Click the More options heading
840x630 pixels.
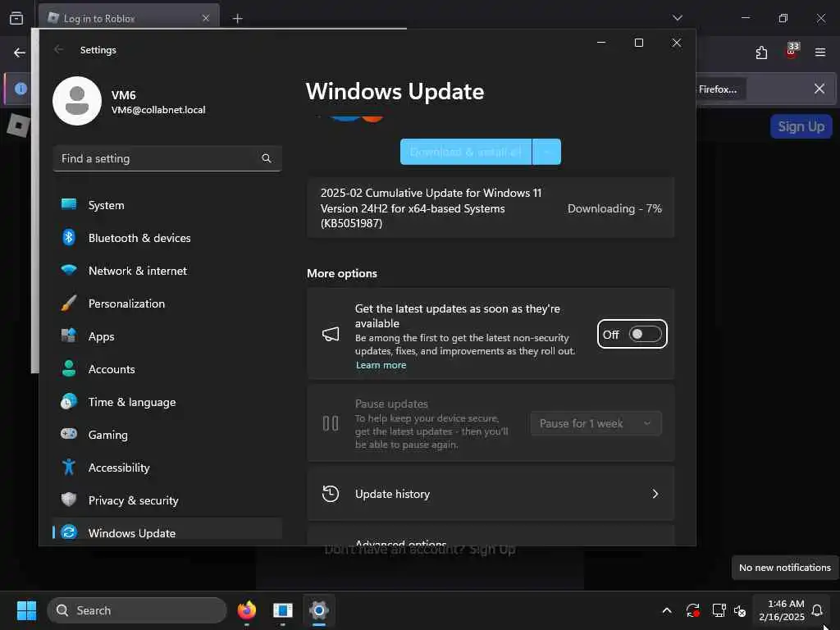click(x=342, y=273)
